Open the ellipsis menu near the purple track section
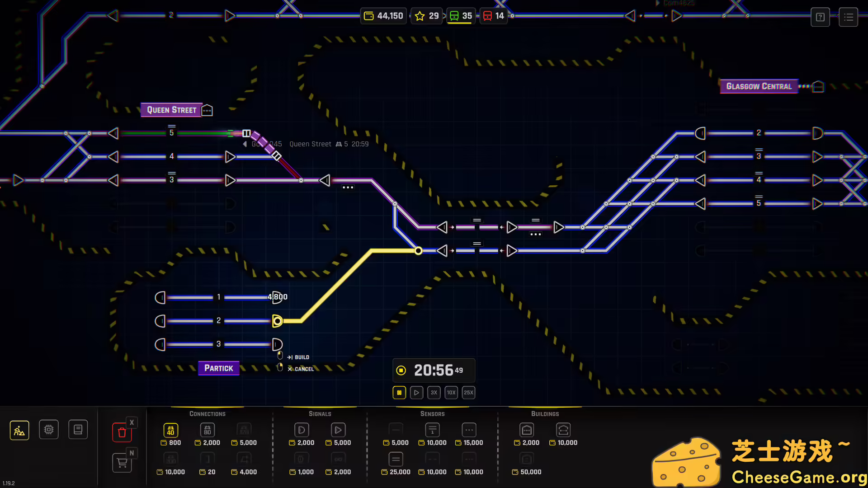The image size is (868, 488). (x=535, y=234)
